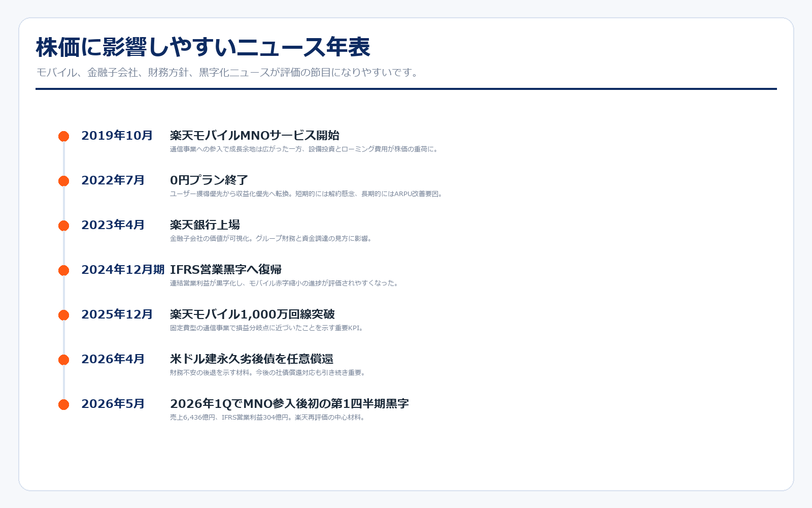Click the description starting ユーザー獲得優先から収益化優先へ
812x508 pixels.
point(307,194)
